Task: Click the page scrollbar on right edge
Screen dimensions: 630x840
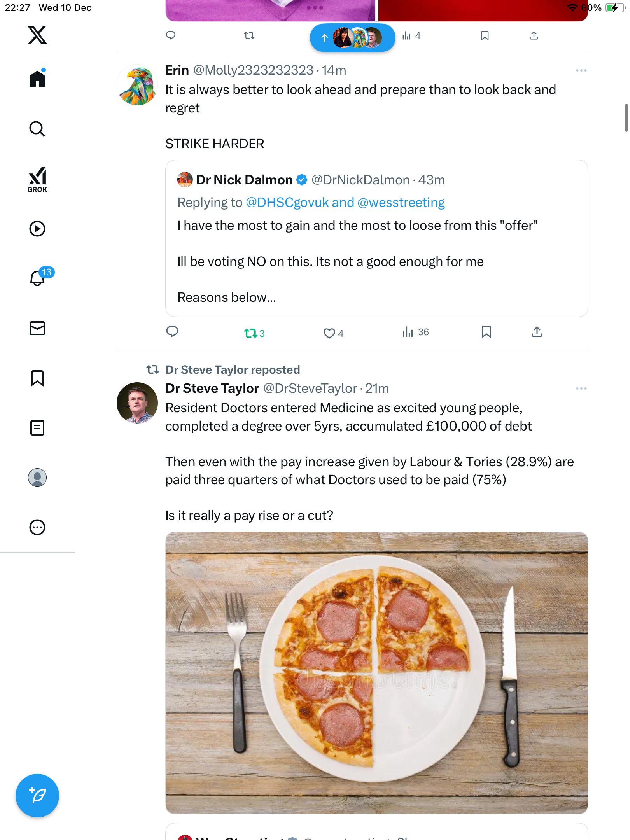Action: 626,118
